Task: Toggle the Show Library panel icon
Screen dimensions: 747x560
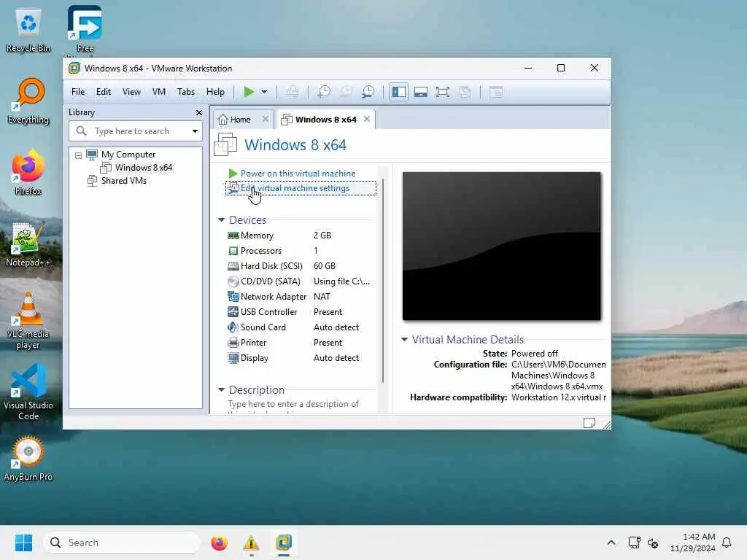Action: click(x=399, y=92)
